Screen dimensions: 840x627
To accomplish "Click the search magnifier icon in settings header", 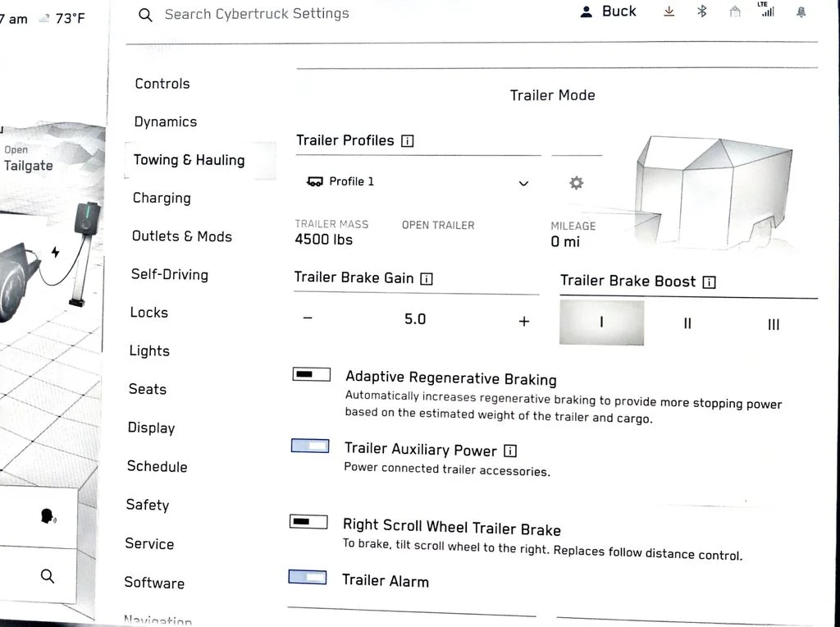I will pyautogui.click(x=145, y=15).
